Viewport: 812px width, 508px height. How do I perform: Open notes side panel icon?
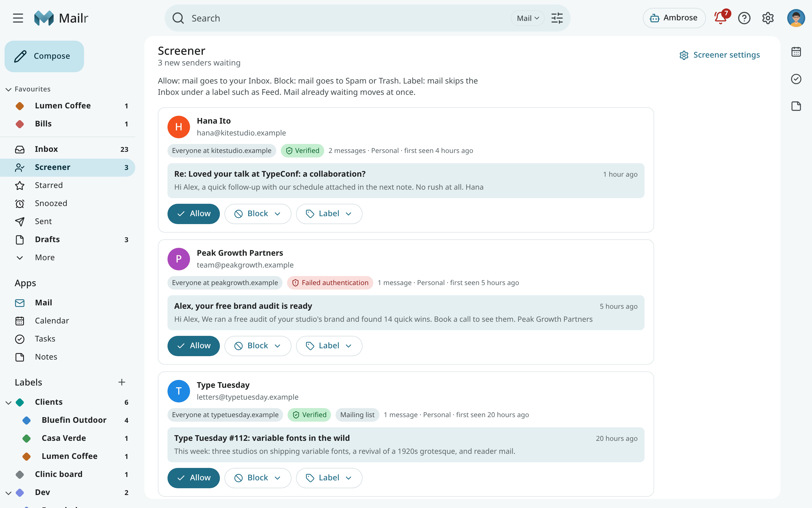point(796,106)
